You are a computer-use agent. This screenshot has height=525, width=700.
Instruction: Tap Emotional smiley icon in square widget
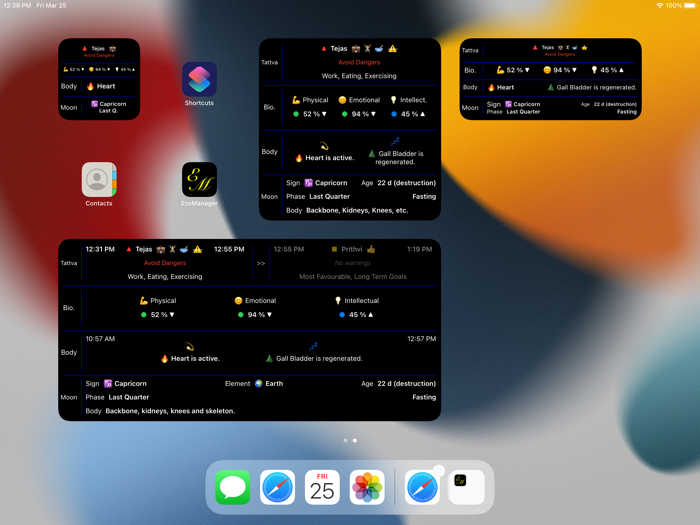point(342,100)
